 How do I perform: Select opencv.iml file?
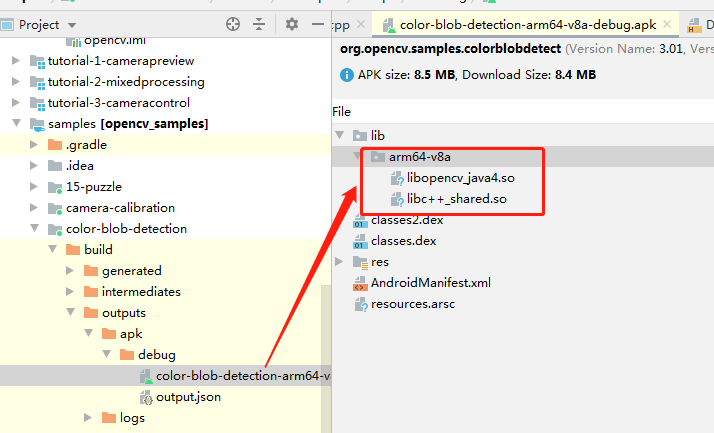pos(115,40)
